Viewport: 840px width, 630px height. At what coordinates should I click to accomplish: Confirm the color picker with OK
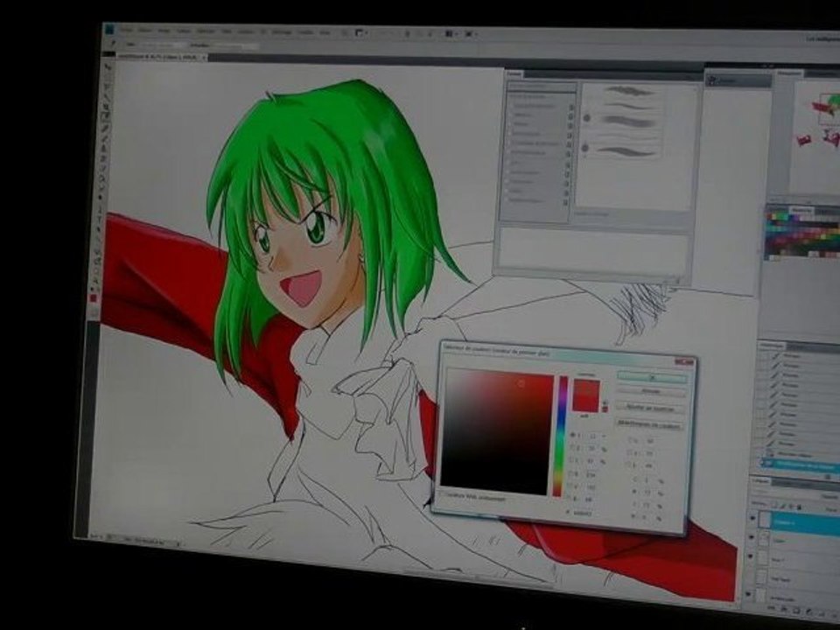(x=652, y=378)
